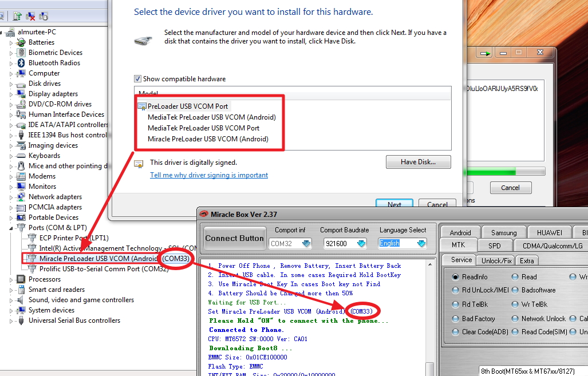Select the Network Unlock radio option
Image resolution: width=588 pixels, height=376 pixels.
click(515, 319)
